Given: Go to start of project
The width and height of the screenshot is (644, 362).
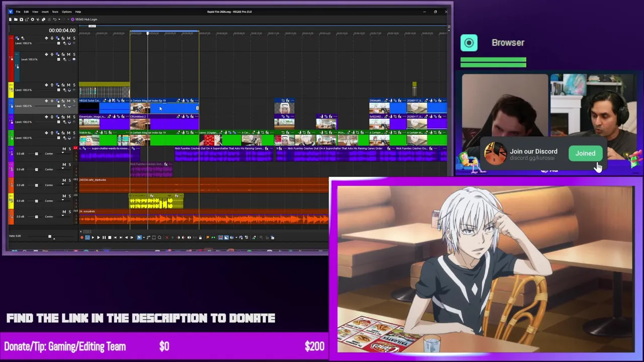Looking at the screenshot, I should (115, 237).
